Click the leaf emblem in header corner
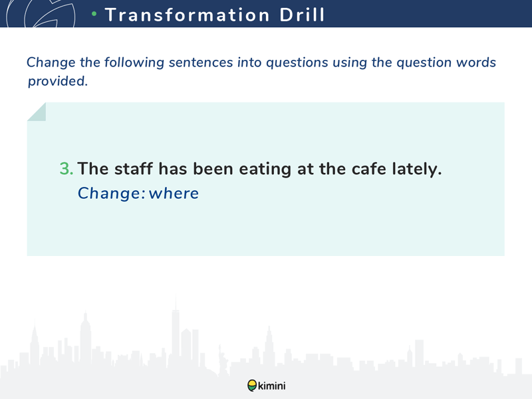The image size is (532, 399). pos(41,13)
